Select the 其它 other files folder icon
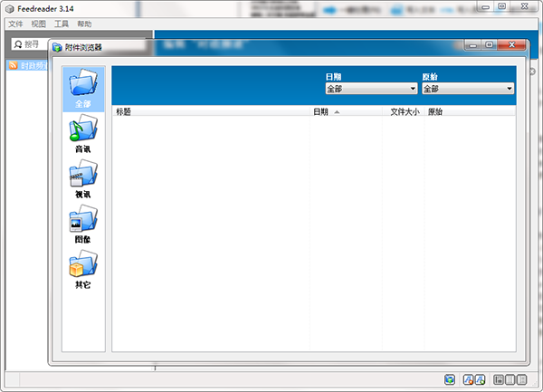Viewport: 543px width, 392px height. click(x=83, y=269)
